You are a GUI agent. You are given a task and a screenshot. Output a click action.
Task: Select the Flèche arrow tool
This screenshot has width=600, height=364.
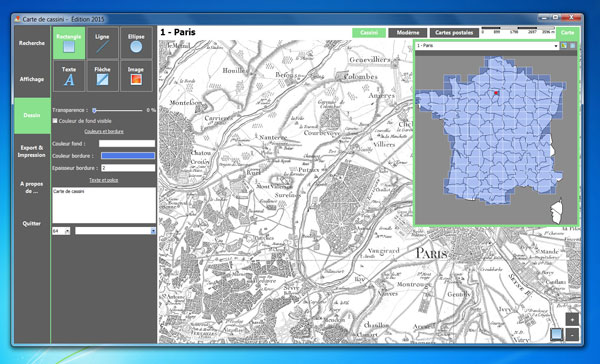pos(102,76)
